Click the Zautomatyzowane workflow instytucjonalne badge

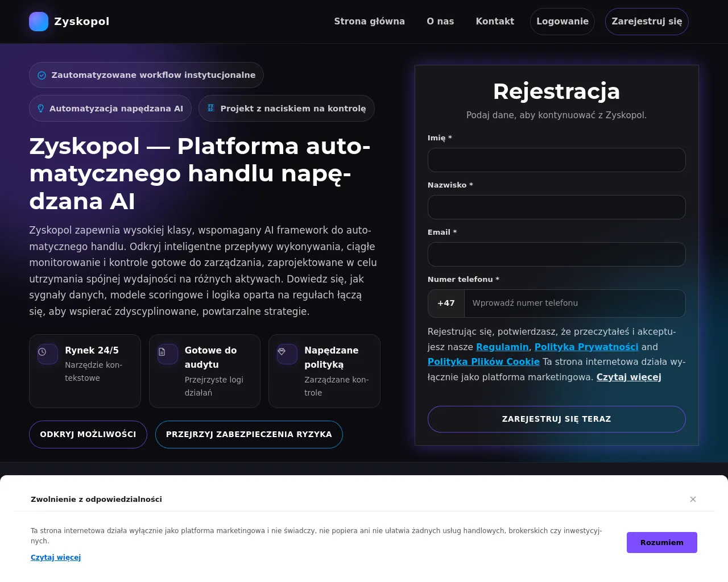pos(146,75)
